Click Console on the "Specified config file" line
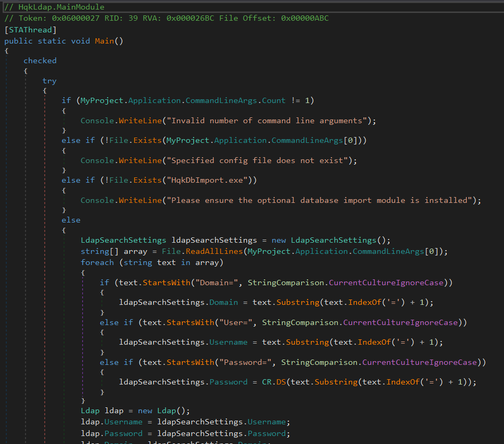The width and height of the screenshot is (504, 444). point(97,160)
